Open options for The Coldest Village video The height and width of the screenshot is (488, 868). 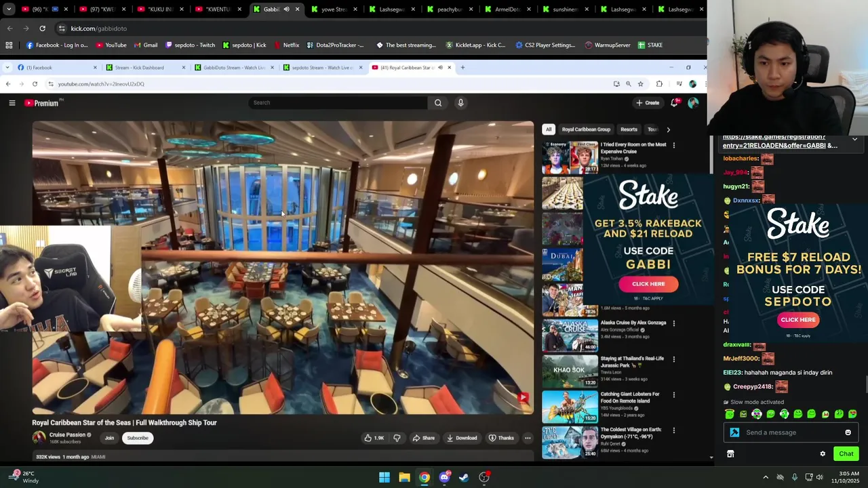point(673,430)
